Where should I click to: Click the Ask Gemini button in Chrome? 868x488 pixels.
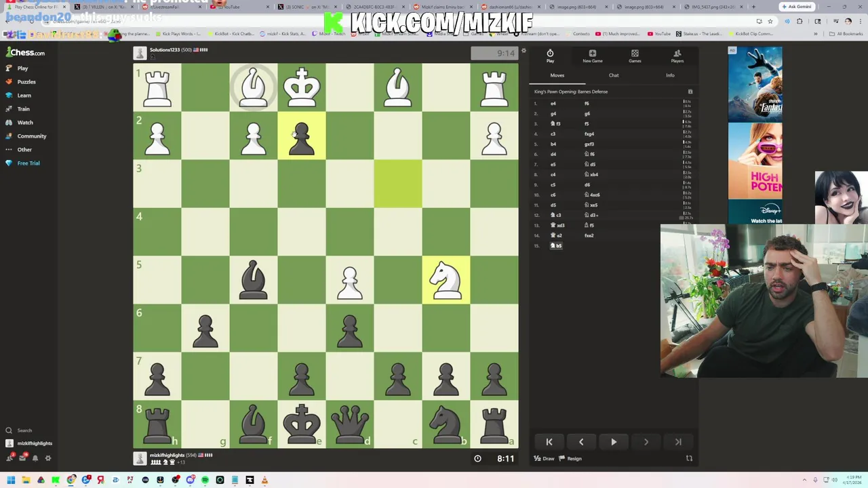click(797, 7)
